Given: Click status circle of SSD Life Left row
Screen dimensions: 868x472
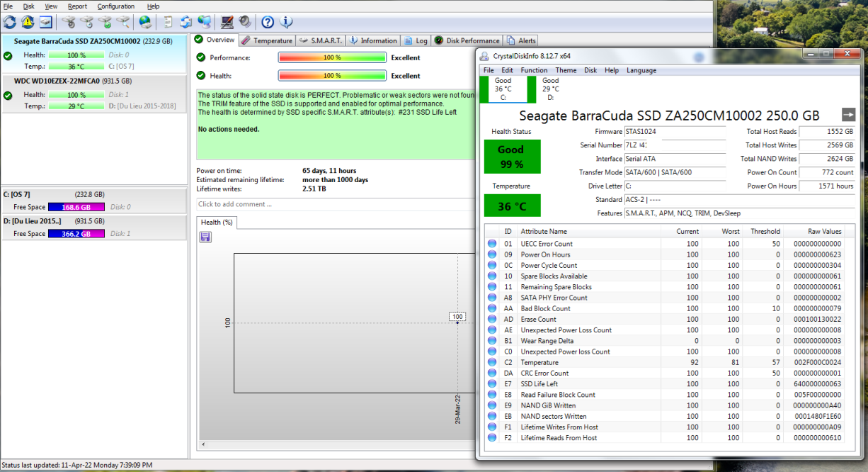Looking at the screenshot, I should pyautogui.click(x=491, y=384).
